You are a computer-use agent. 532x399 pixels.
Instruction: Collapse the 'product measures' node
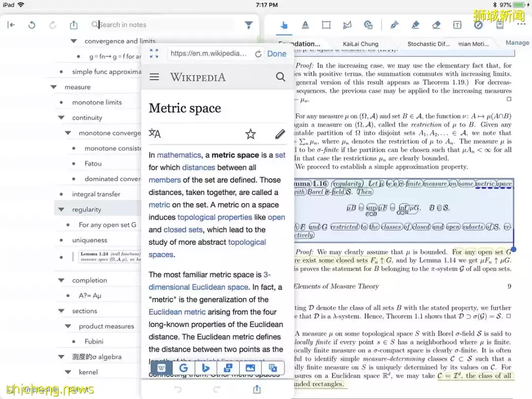pos(68,326)
